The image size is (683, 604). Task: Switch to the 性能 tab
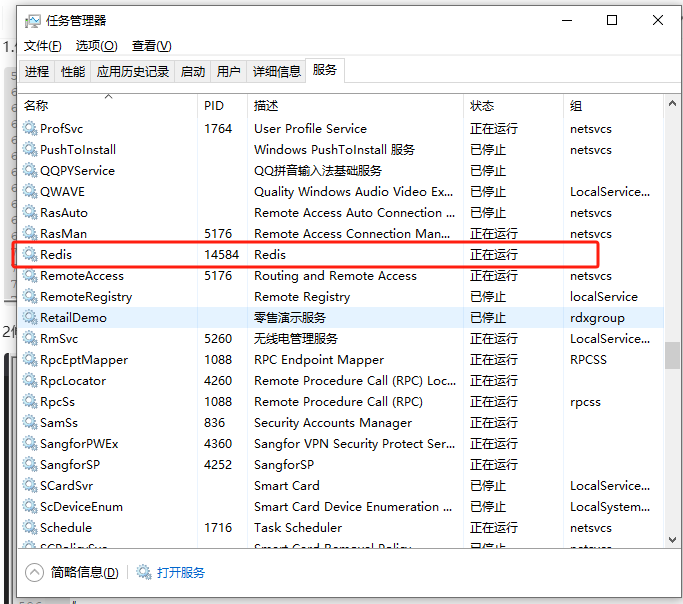click(x=73, y=71)
